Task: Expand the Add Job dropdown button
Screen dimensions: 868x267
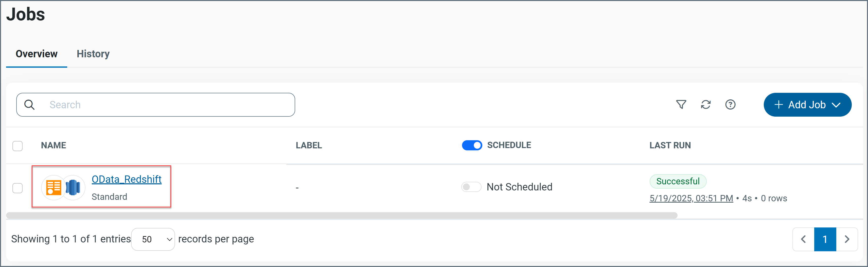Action: (807, 105)
